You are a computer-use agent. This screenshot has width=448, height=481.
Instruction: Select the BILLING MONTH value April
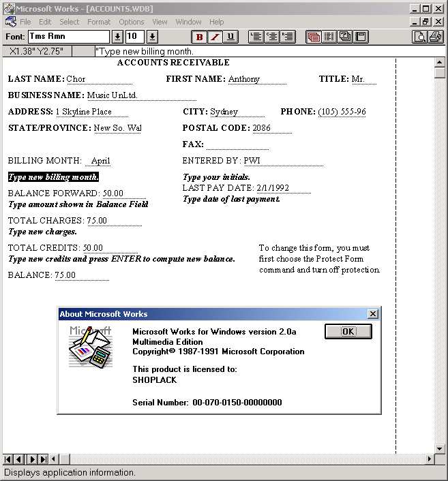[98, 161]
